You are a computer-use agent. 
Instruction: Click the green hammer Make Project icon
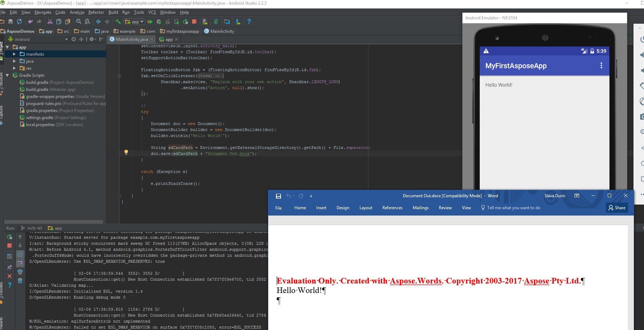(118, 21)
